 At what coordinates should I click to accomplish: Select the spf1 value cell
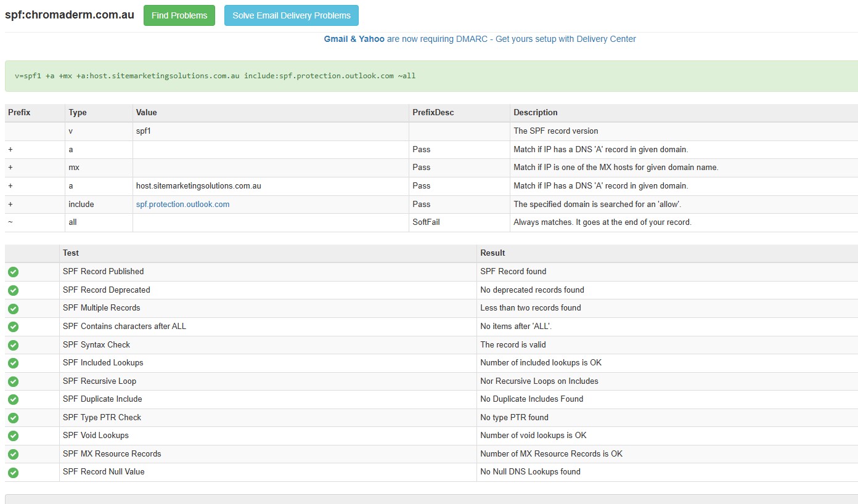271,131
